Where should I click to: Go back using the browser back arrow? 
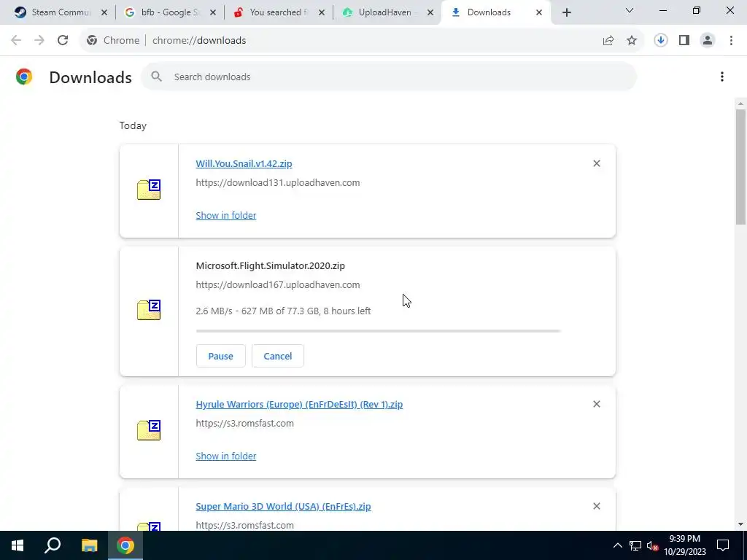(16, 41)
